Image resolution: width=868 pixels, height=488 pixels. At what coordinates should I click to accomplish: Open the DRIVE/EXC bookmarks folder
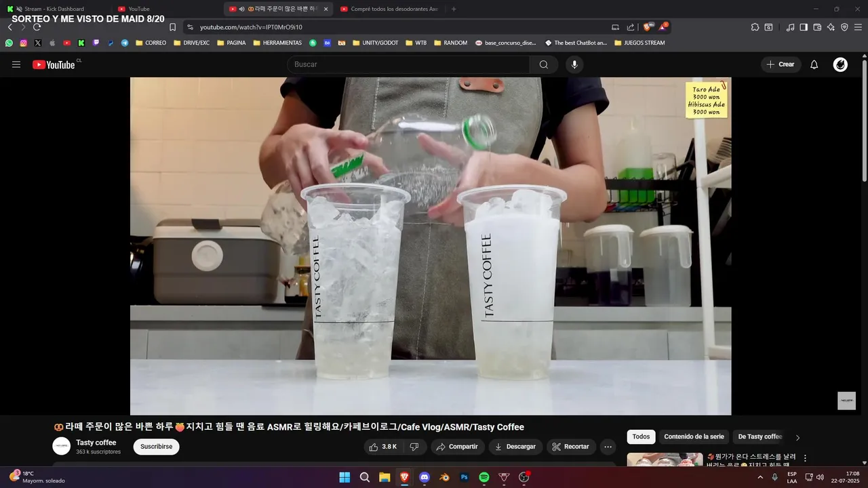click(191, 43)
